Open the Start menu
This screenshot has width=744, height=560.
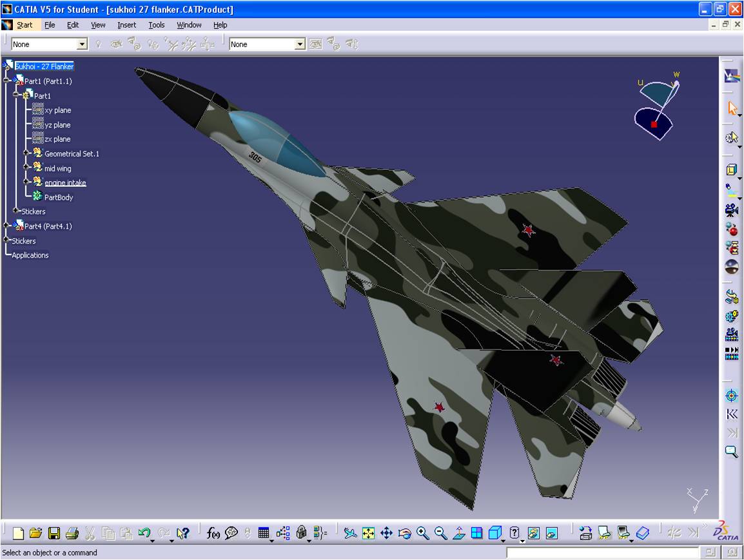(24, 24)
